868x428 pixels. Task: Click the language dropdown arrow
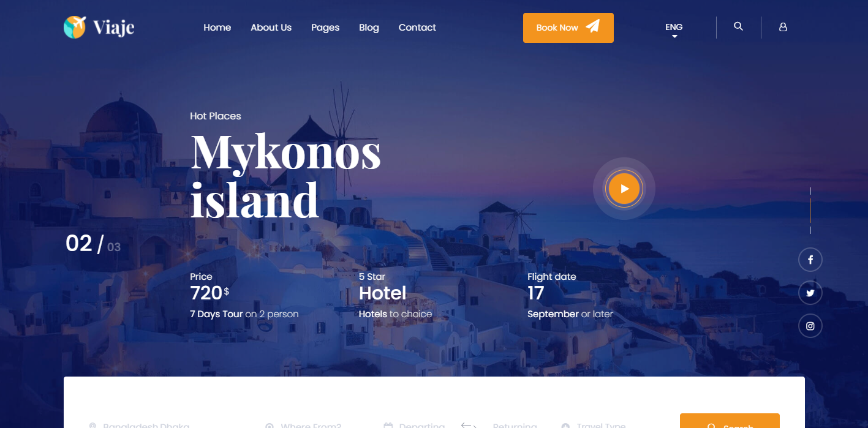(x=674, y=37)
